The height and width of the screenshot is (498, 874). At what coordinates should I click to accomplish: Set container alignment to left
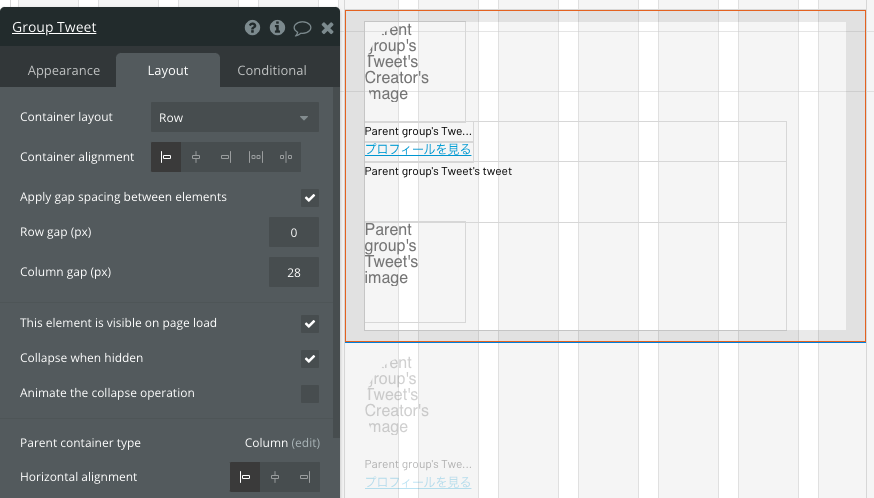tap(166, 157)
